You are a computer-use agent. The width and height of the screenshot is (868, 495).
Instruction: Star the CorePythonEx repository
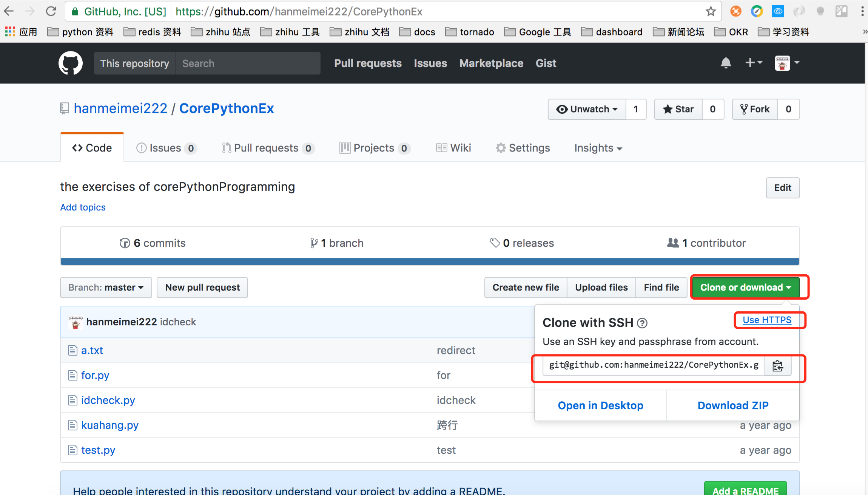678,109
